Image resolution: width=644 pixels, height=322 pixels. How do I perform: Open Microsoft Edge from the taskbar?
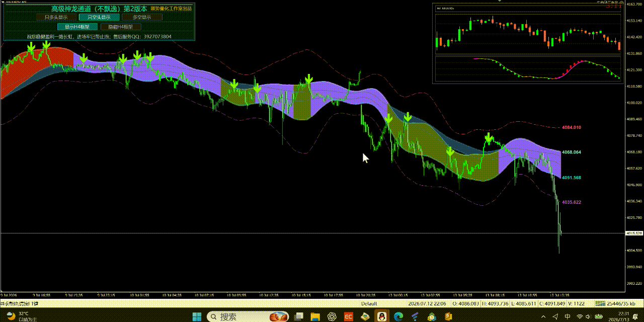398,316
